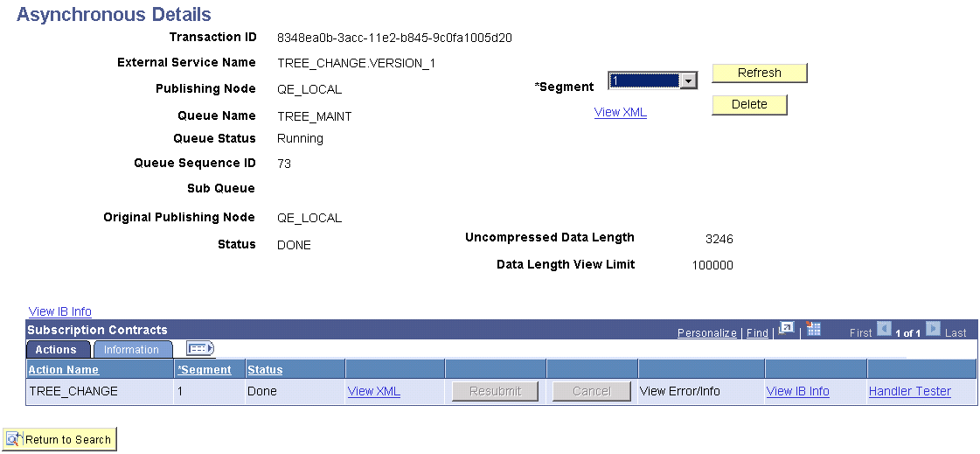
Task: Open View IB Info in TREE_CHANGE row
Action: [x=797, y=392]
